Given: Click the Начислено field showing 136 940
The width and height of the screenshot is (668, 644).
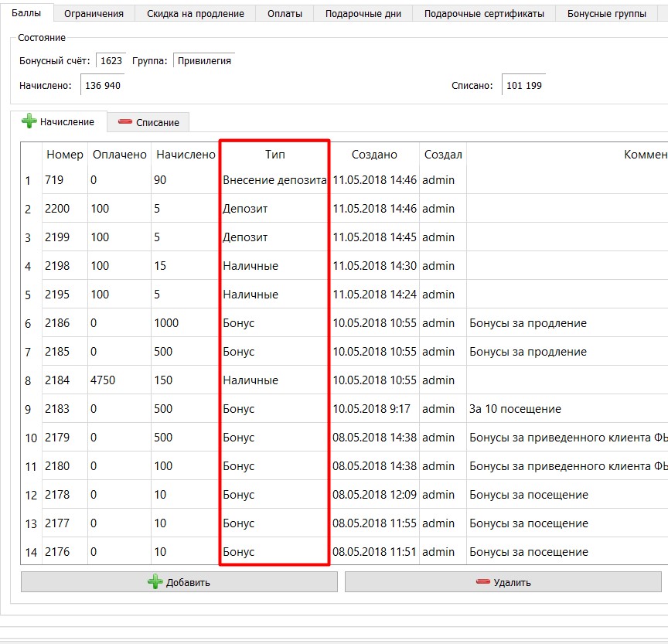Looking at the screenshot, I should click(103, 85).
